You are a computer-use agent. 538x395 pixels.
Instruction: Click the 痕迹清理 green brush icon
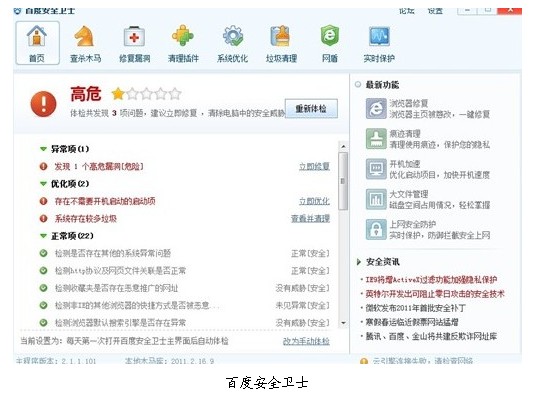[376, 139]
